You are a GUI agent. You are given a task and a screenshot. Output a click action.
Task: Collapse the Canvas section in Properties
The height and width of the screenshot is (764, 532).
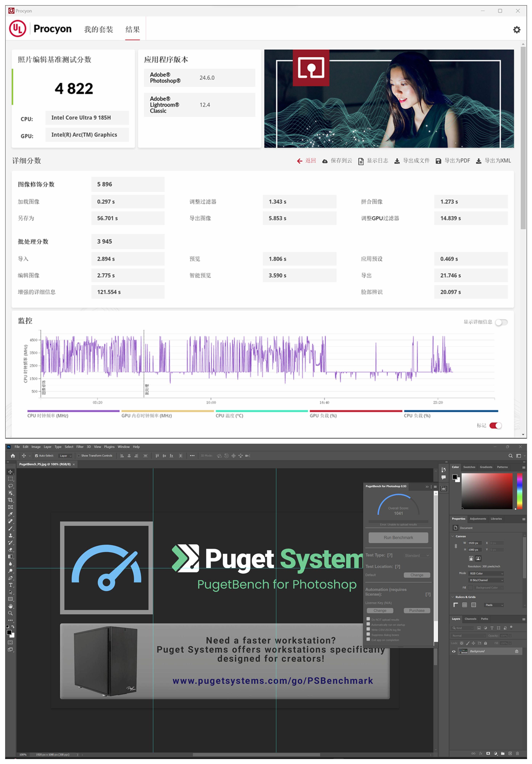[x=453, y=536]
